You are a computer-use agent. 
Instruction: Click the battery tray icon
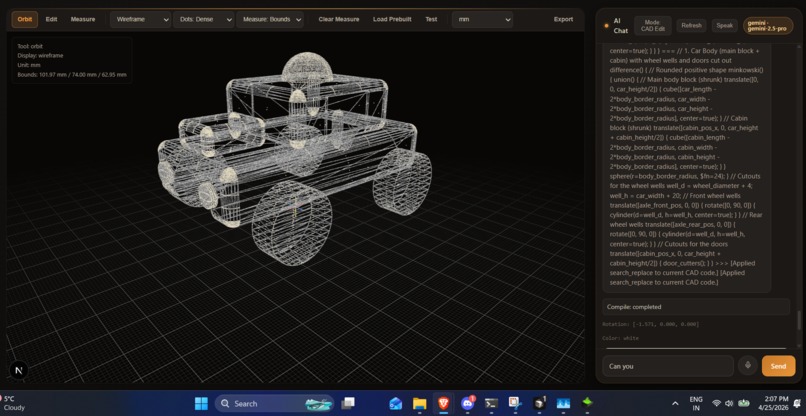tap(743, 404)
